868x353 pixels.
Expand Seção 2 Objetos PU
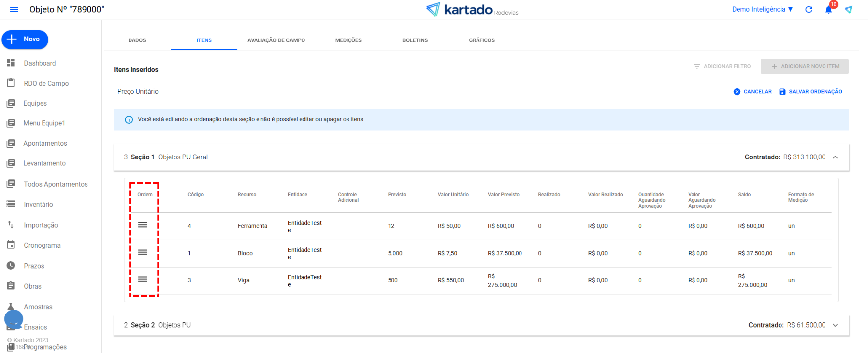pos(835,325)
